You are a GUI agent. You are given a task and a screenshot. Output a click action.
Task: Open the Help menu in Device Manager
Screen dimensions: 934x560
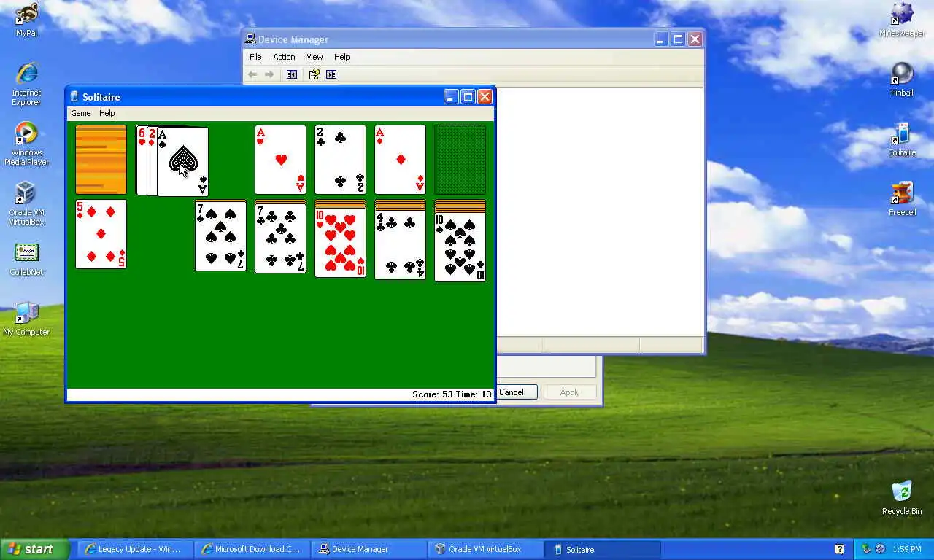pyautogui.click(x=342, y=57)
